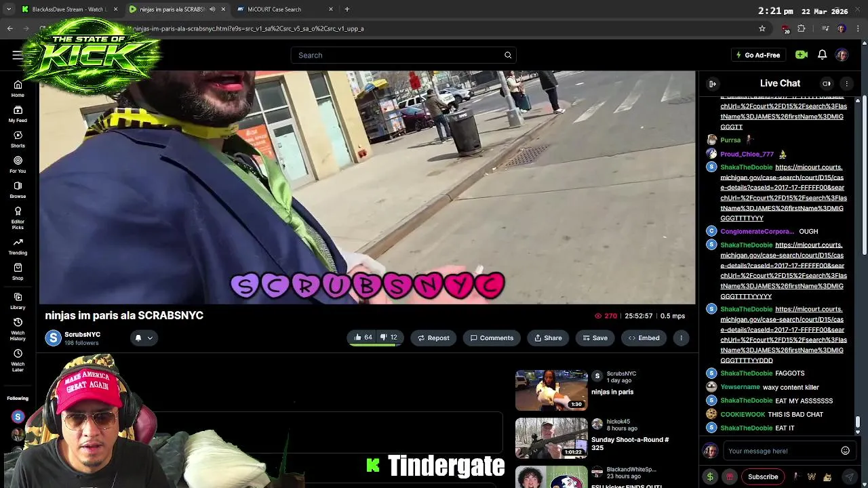Open the notifications bell in header

(822, 55)
